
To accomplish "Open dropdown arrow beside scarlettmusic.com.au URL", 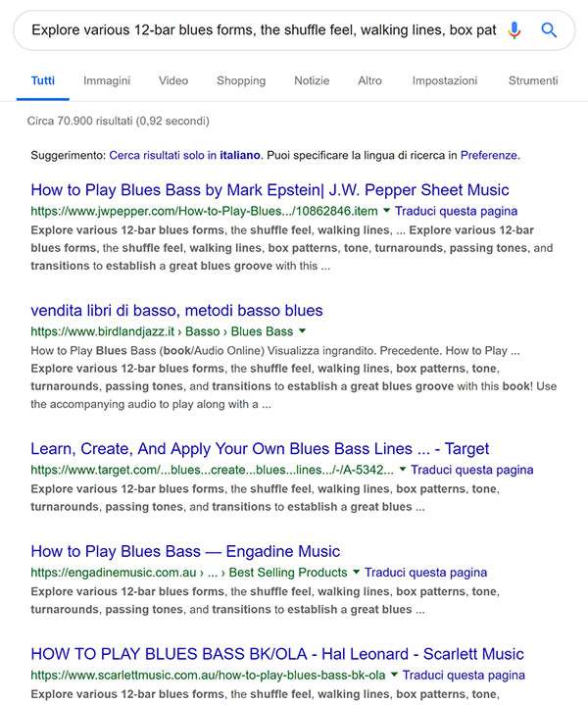I will coord(394,675).
